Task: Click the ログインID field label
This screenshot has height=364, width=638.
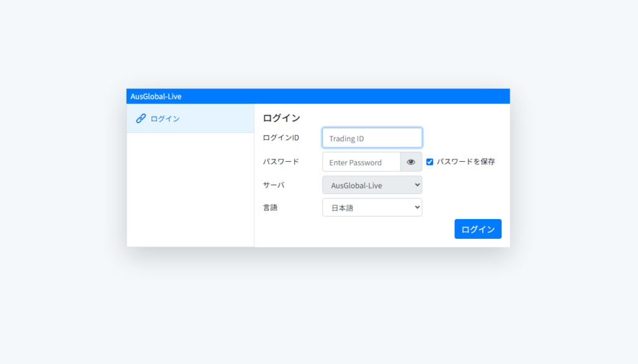Action: 281,138
